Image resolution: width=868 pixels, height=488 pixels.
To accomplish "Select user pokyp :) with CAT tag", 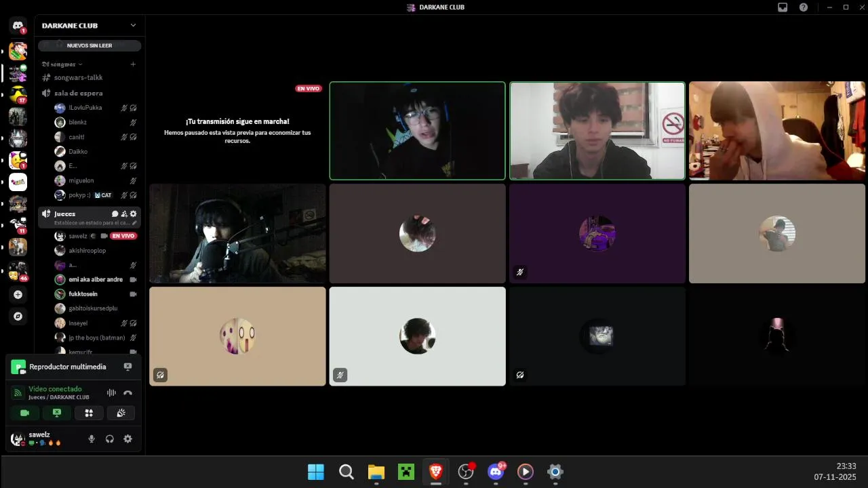I will [x=96, y=195].
